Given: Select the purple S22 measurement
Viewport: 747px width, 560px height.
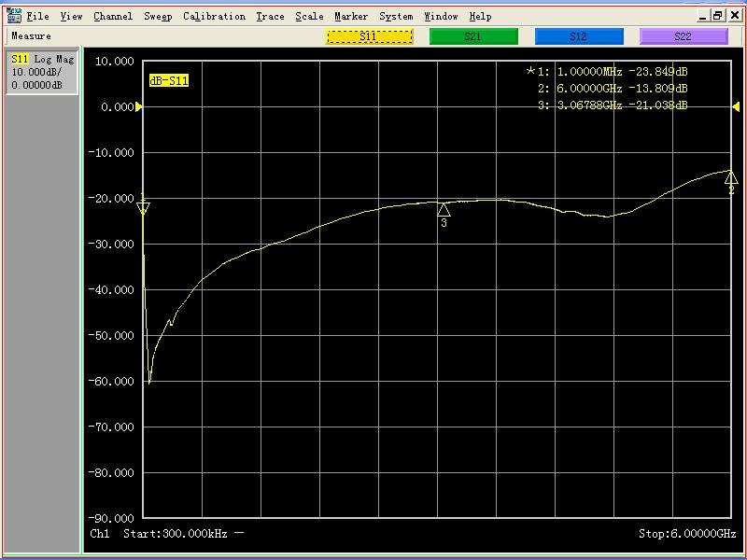Looking at the screenshot, I should pos(684,36).
